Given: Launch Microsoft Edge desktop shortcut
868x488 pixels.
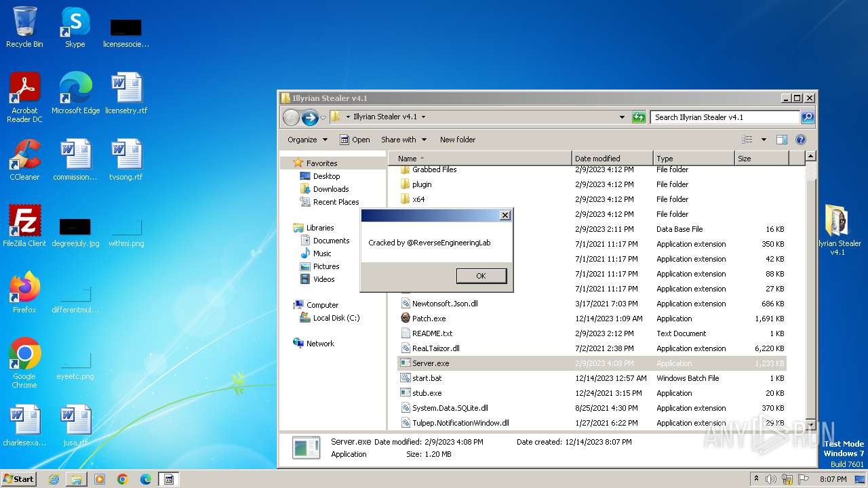Looking at the screenshot, I should tap(75, 94).
